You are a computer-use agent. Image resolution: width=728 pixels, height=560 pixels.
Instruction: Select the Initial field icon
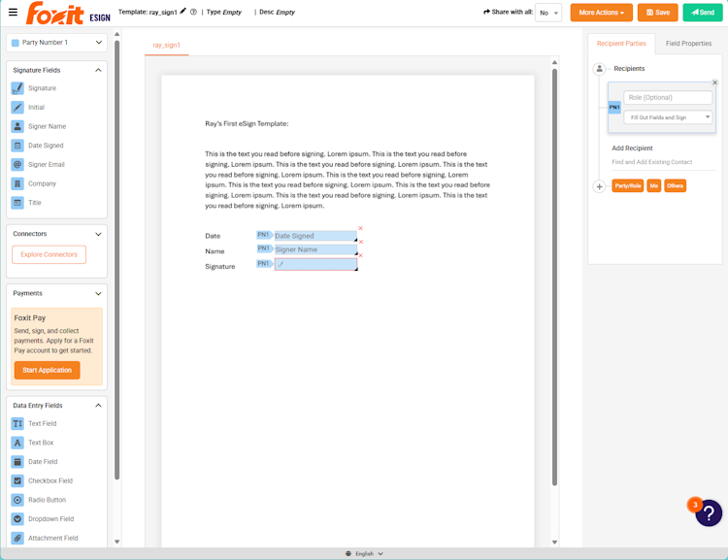click(17, 108)
